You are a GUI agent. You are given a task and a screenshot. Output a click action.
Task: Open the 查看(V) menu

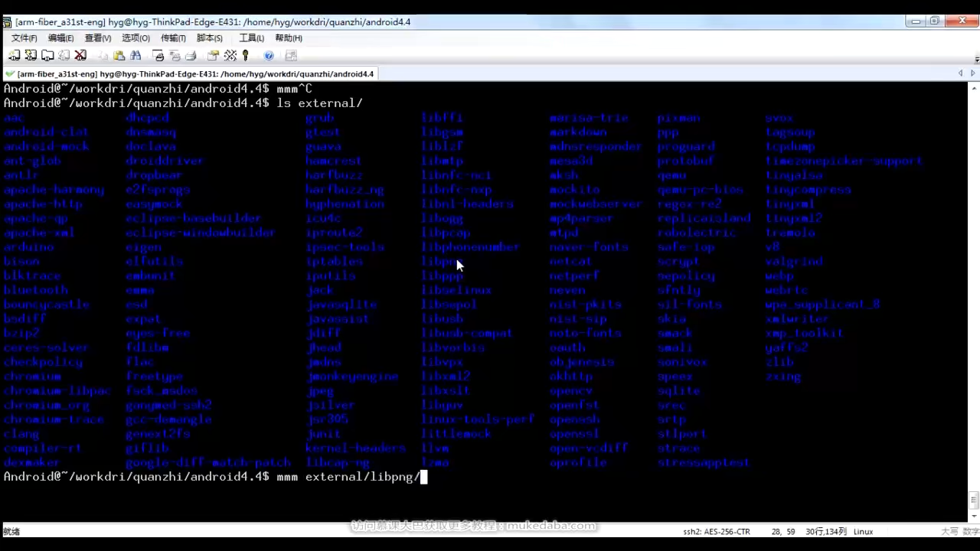pos(98,38)
